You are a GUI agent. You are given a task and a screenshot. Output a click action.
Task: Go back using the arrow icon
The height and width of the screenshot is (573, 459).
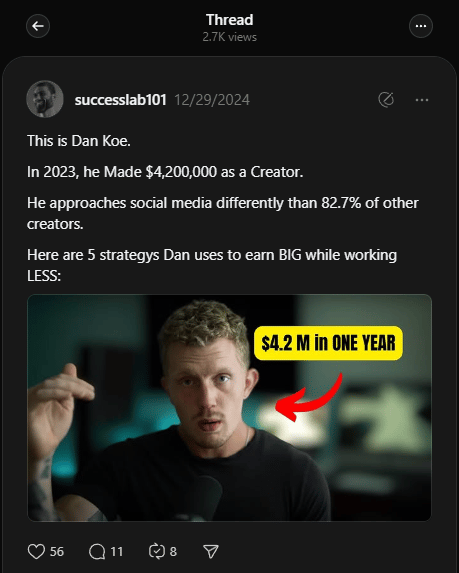pos(38,26)
